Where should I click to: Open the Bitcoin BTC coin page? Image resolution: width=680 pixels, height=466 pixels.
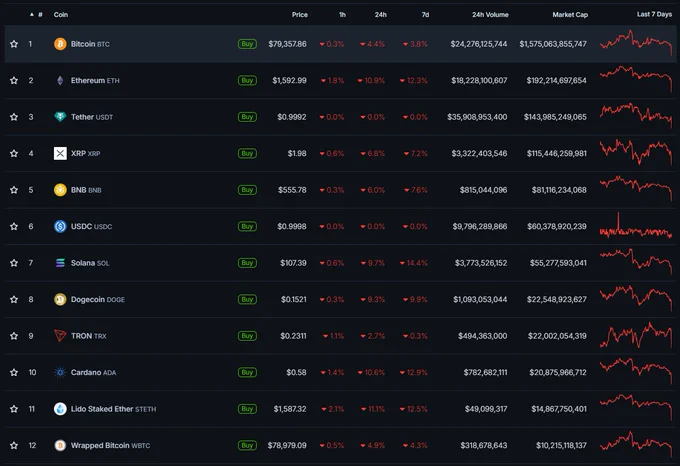90,44
